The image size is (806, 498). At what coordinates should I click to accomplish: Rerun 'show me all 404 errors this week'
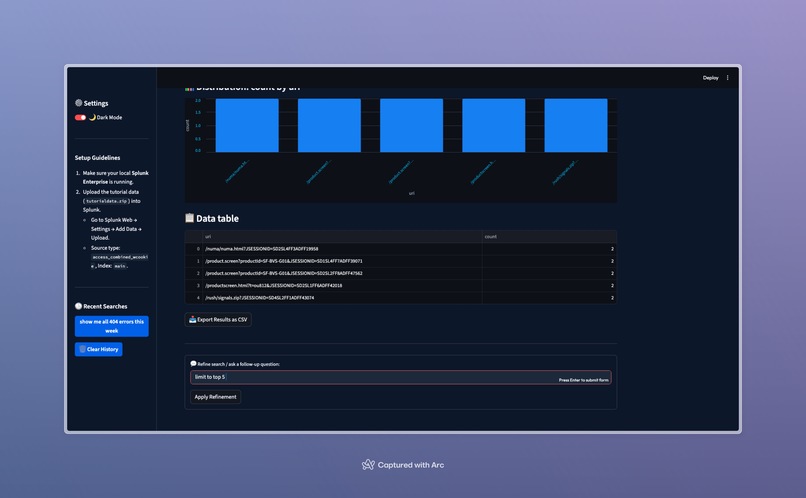click(x=112, y=326)
